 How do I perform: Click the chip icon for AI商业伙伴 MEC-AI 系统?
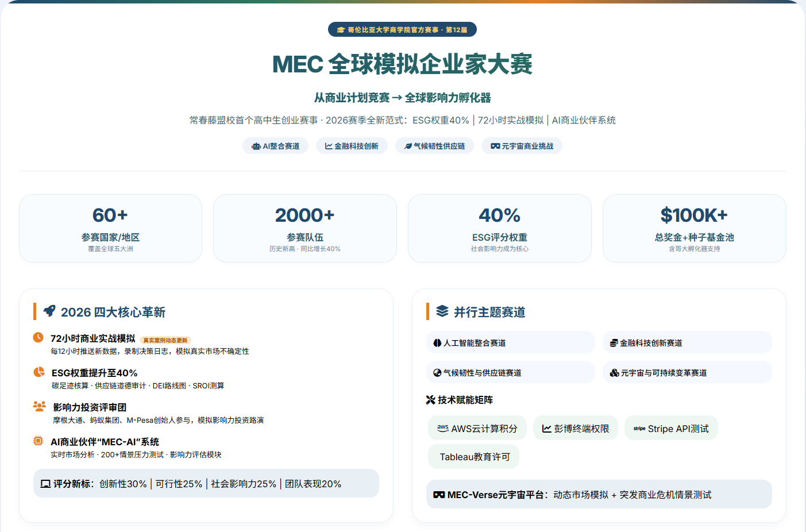coord(38,441)
